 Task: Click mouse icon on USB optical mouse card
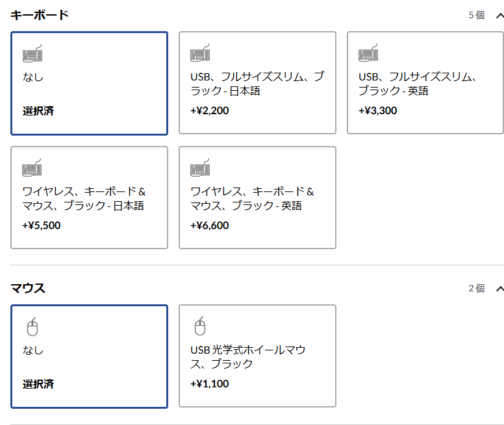(x=200, y=326)
